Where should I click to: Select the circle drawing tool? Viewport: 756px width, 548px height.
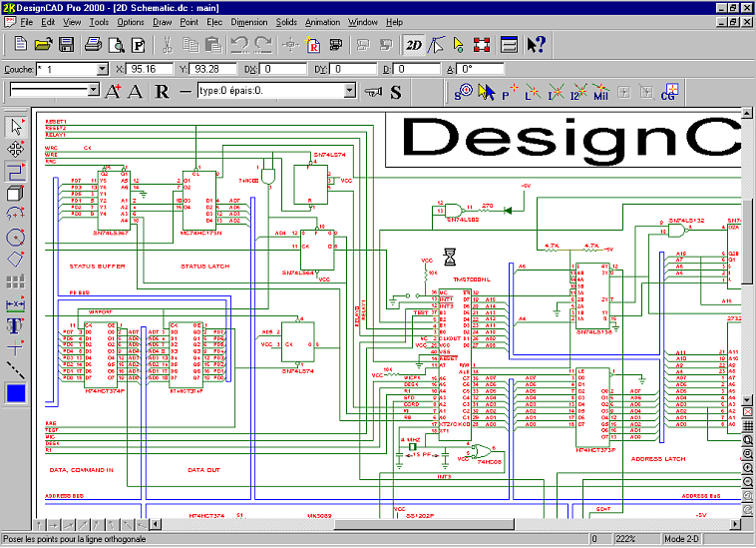coord(15,238)
